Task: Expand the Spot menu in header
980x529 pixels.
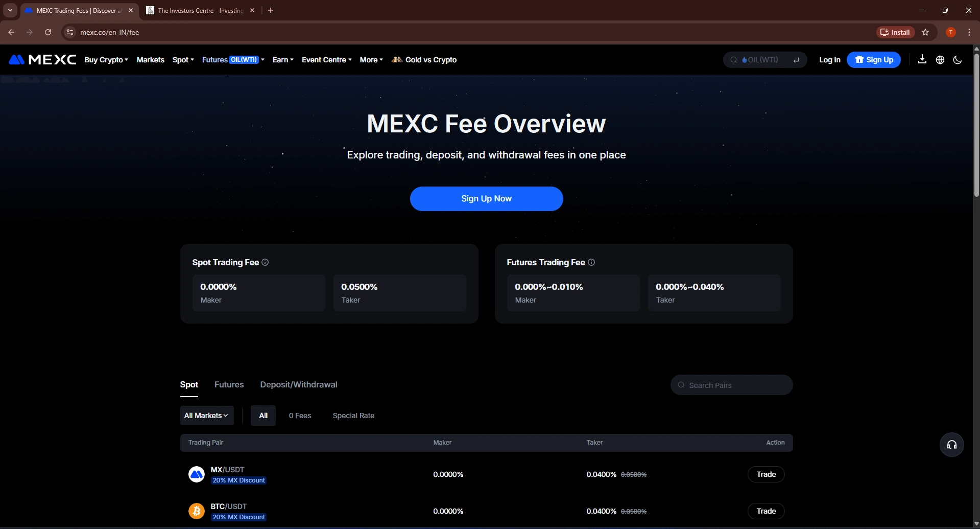Action: point(183,60)
